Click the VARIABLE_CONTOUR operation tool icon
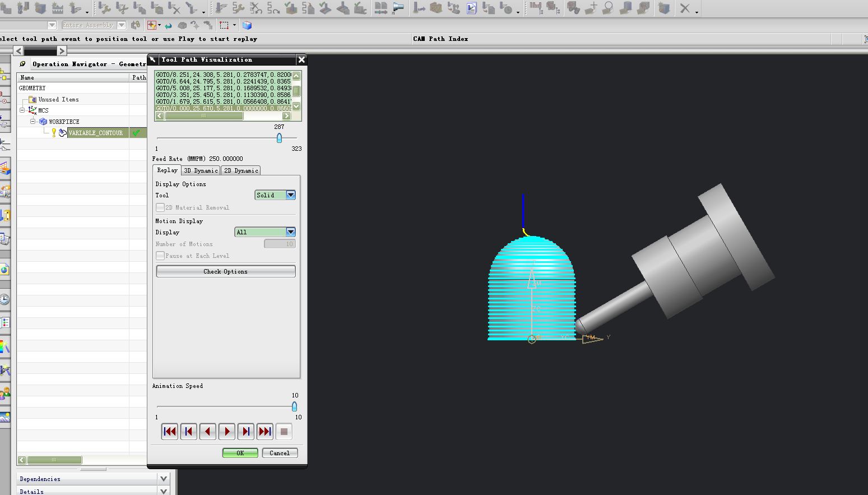The height and width of the screenshot is (495, 868). pos(62,133)
